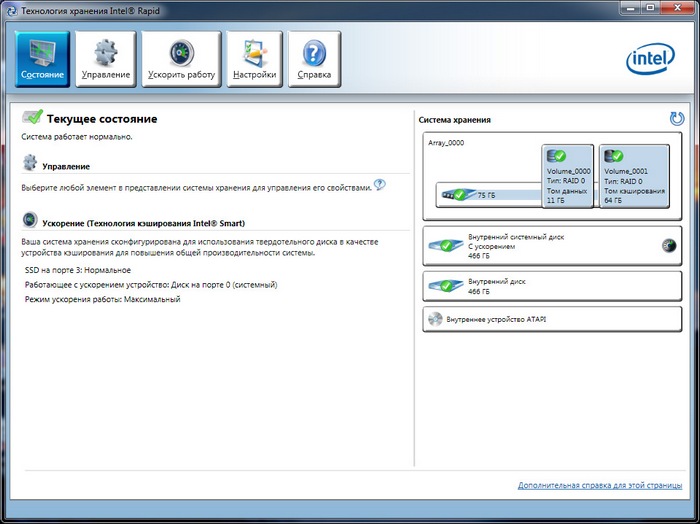The width and height of the screenshot is (700, 524).
Task: Open the Справка tab
Action: [x=314, y=59]
